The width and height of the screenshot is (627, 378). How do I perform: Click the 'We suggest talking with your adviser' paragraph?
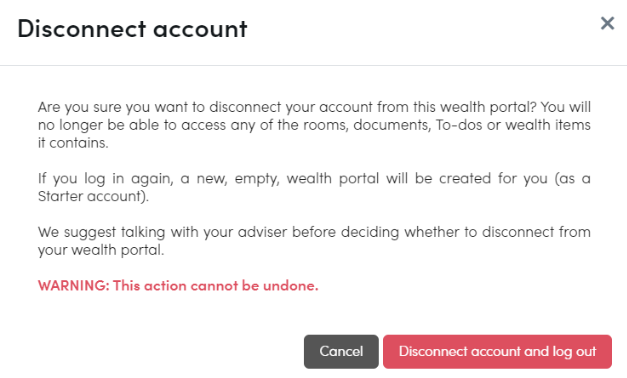pyautogui.click(x=314, y=241)
